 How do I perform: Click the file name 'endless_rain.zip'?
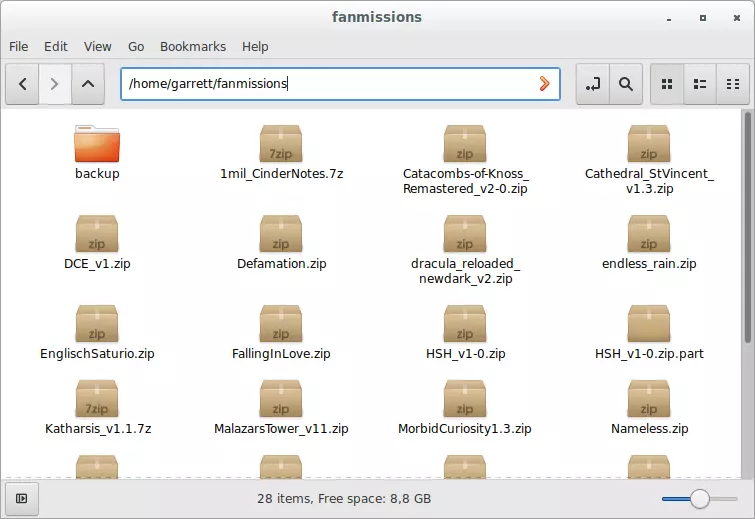[x=649, y=263]
